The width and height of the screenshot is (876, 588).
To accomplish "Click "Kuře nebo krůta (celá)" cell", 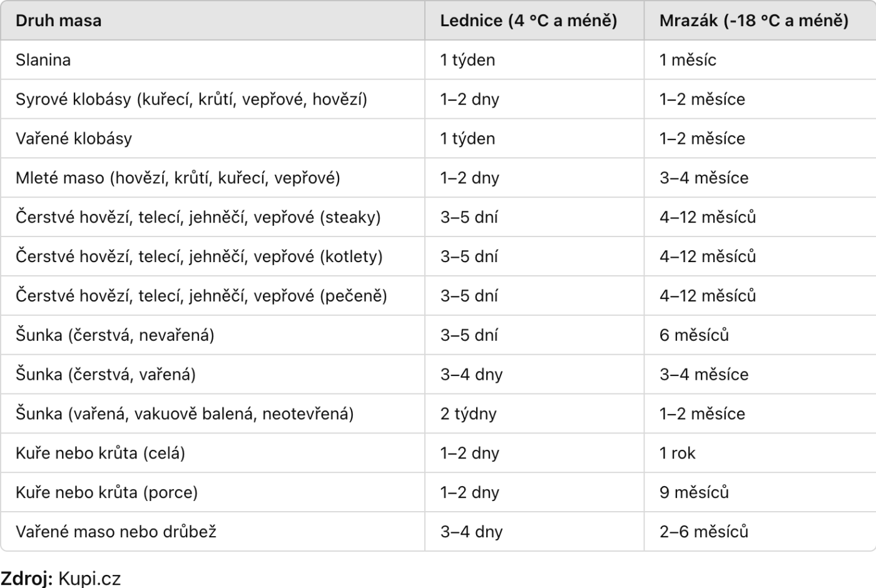I will (x=100, y=453).
